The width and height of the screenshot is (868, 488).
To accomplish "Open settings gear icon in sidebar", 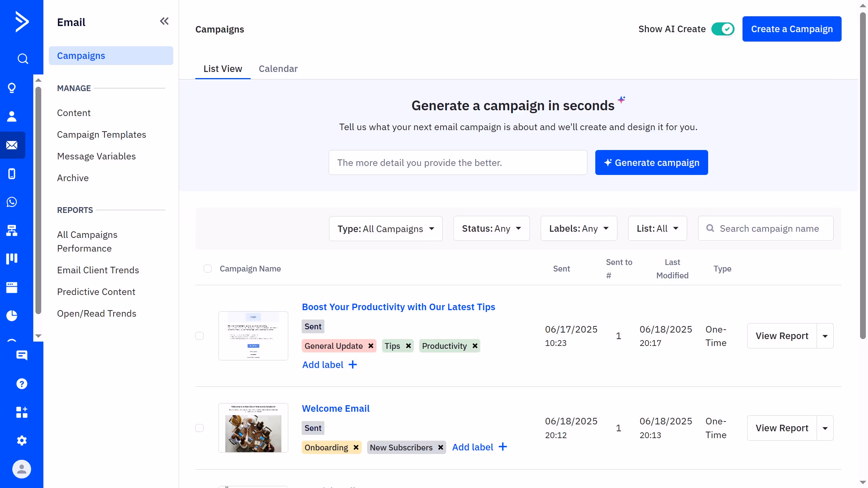I will click(x=22, y=441).
